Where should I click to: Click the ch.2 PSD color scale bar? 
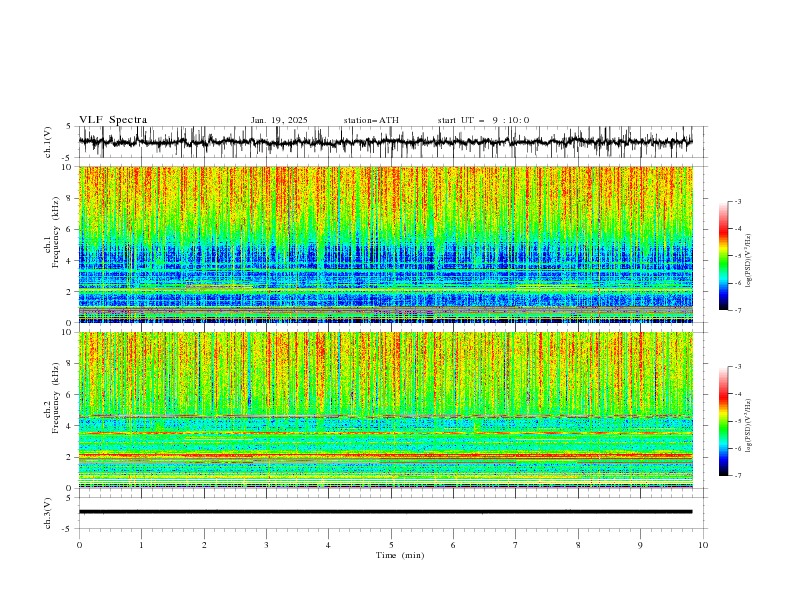[x=723, y=421]
